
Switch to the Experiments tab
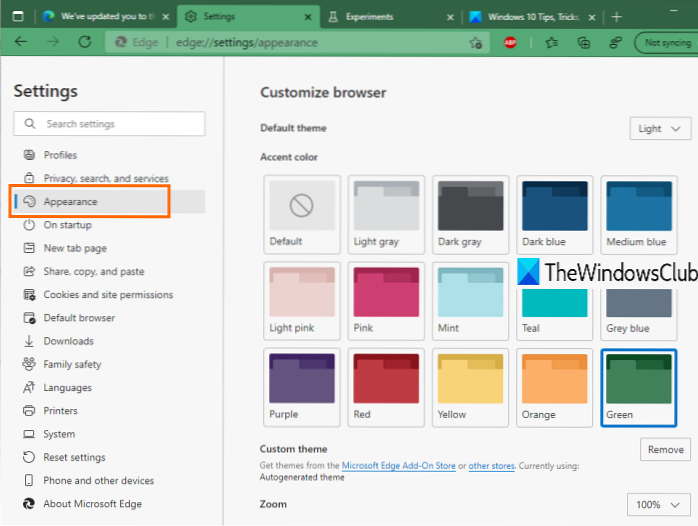[385, 17]
